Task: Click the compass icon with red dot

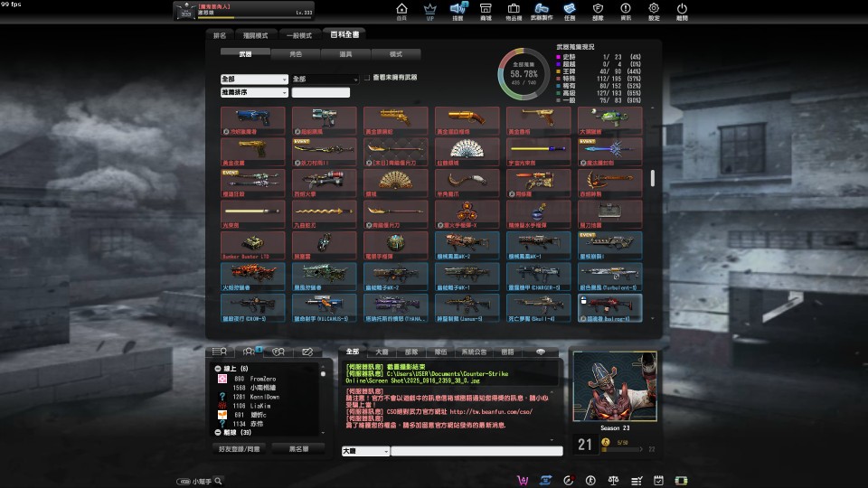Action: 568,480
